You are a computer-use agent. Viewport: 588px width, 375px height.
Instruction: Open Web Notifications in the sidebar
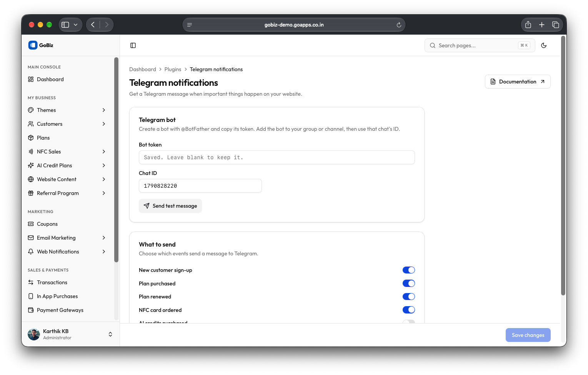[x=67, y=252]
